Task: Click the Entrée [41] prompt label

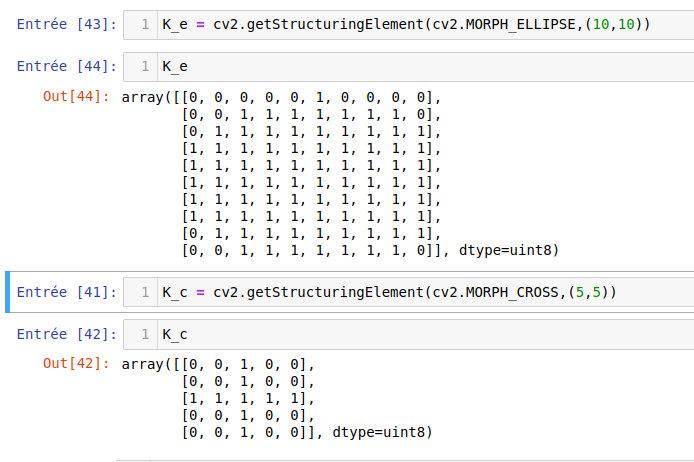Action: tap(66, 292)
